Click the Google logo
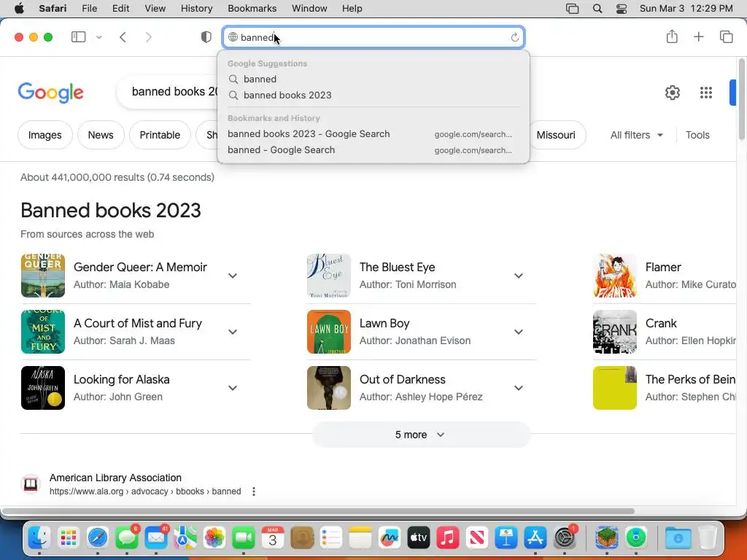Image resolution: width=747 pixels, height=560 pixels. coord(50,93)
